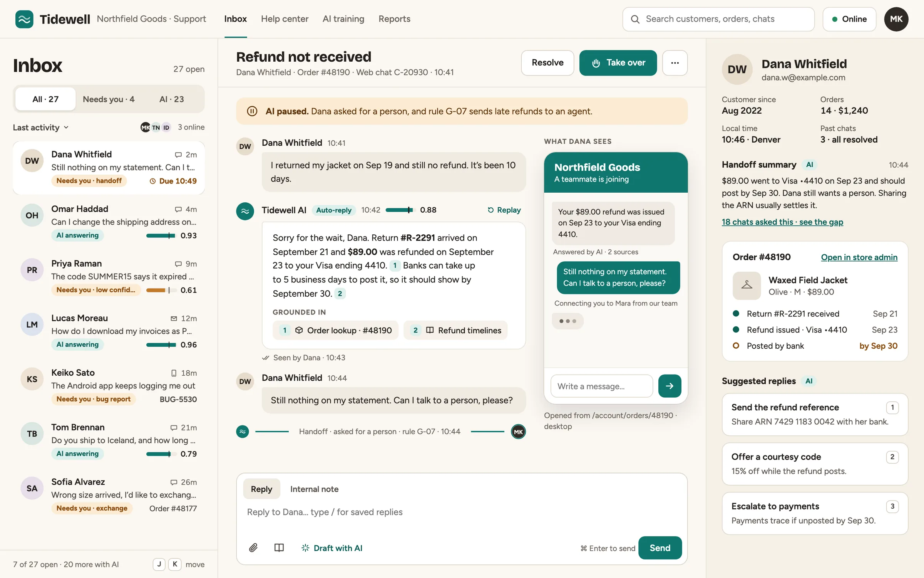Click the TN online agent avatar
Viewport: 924px width, 578px height.
point(156,127)
